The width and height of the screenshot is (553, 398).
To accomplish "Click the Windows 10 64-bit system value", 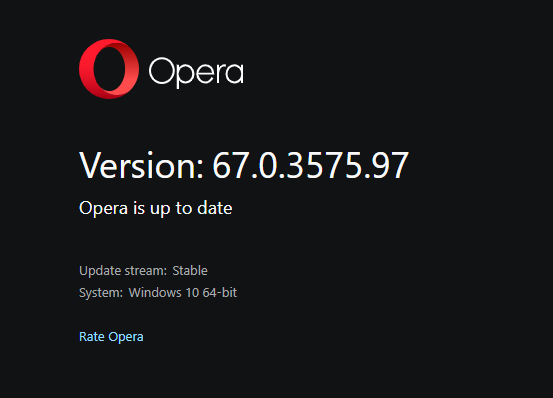I will pyautogui.click(x=183, y=293).
